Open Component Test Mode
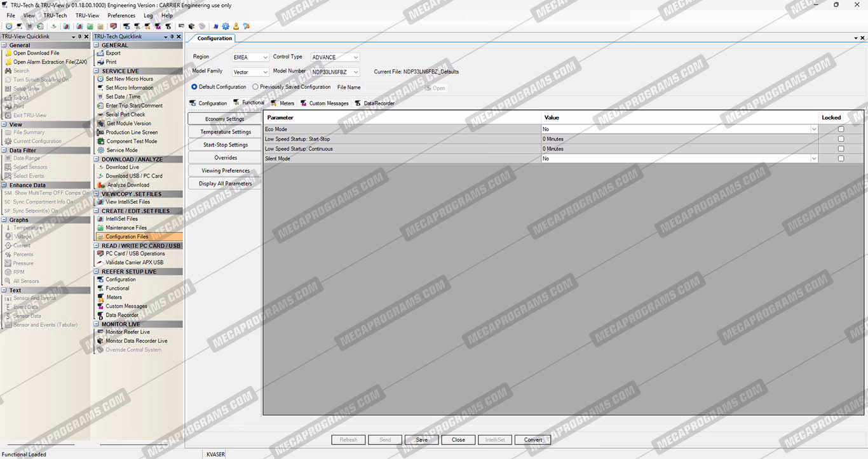Viewport: 868px width, 459px height. point(132,142)
